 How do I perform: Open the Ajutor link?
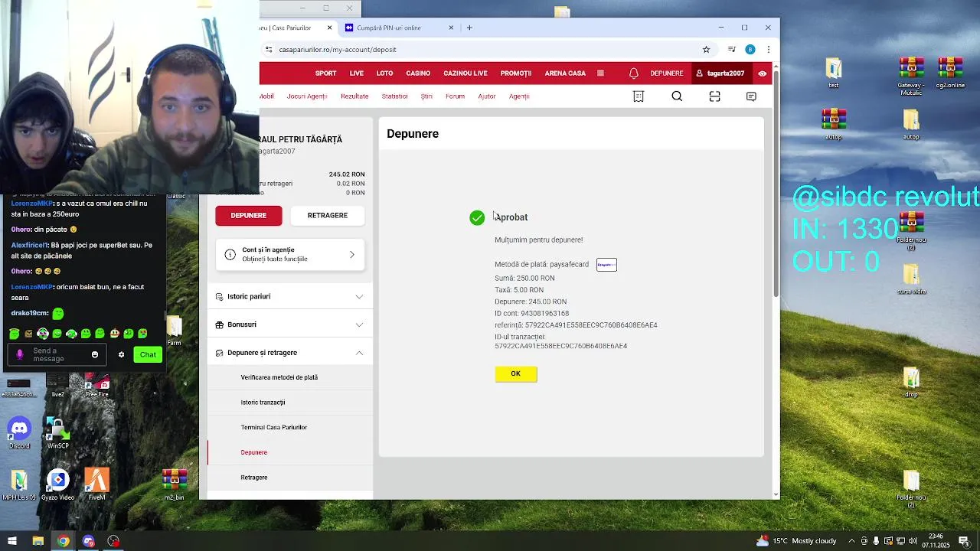487,96
